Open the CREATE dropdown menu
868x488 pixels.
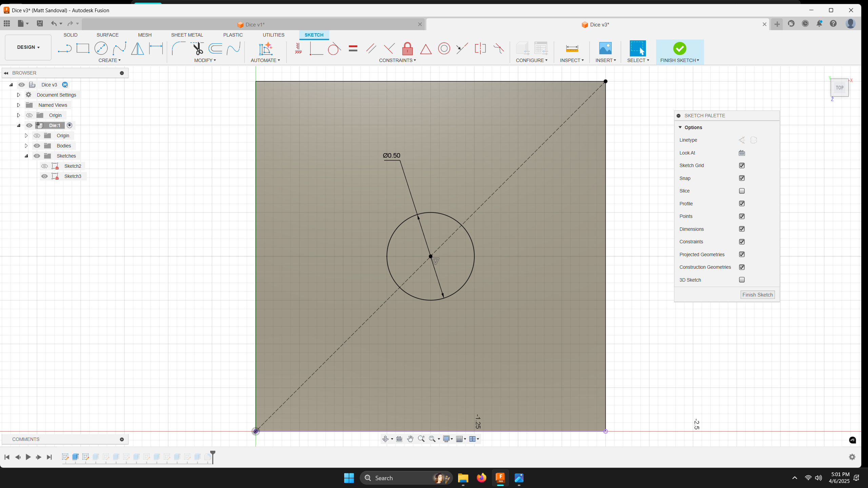(110, 60)
